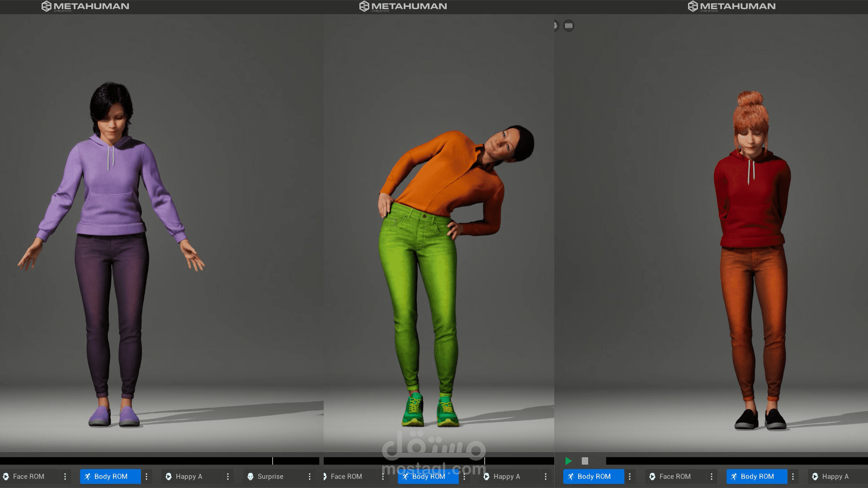Open options menu beside Surprise animation
Viewport: 868px width, 488px height.
coord(310,476)
